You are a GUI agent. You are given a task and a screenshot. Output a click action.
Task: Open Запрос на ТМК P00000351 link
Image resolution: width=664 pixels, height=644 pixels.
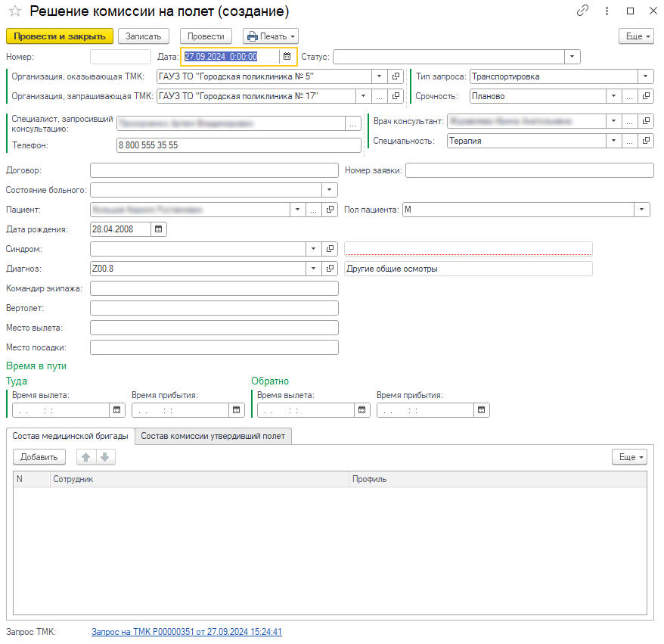tap(186, 631)
